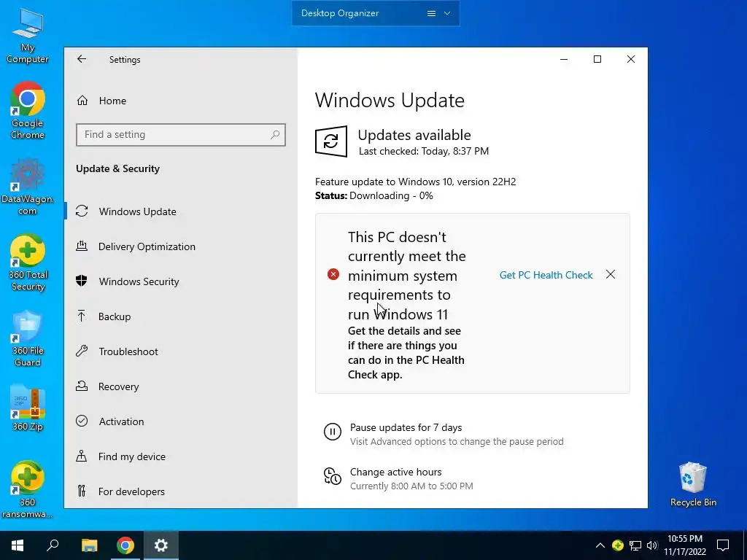
Task: Maximize the Settings window
Action: point(597,59)
